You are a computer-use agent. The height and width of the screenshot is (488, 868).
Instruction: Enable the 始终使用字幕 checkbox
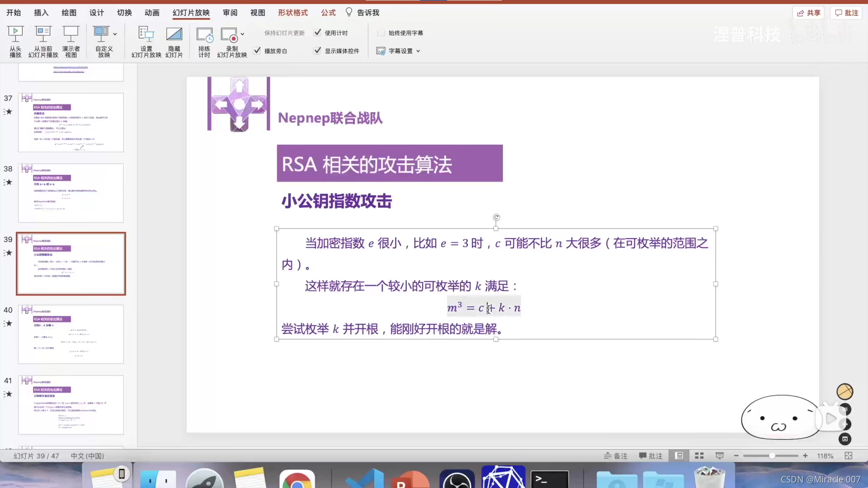pos(381,33)
